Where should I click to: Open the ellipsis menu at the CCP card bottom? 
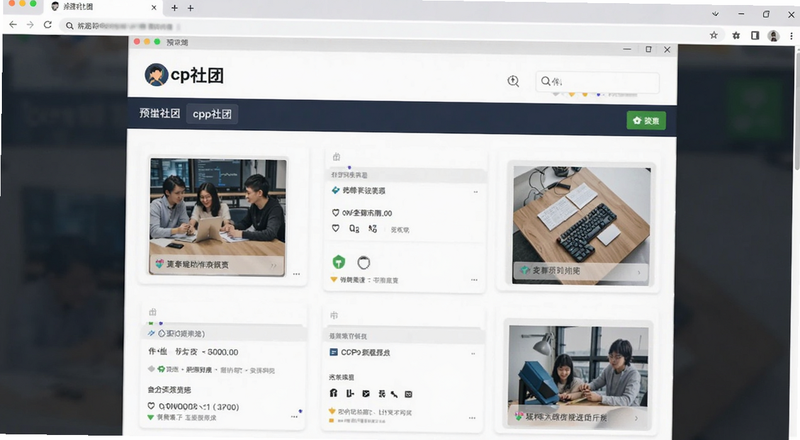tap(472, 418)
